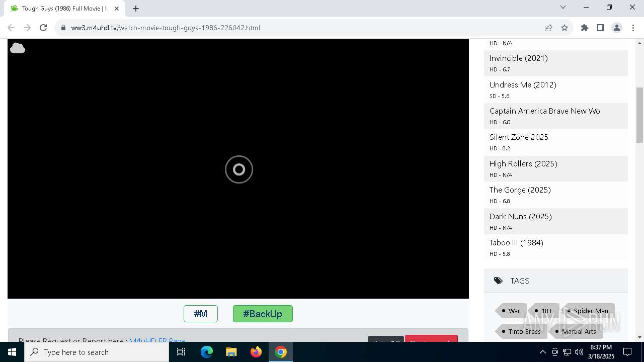Open Task View on taskbar
This screenshot has width=644, height=362.
181,352
